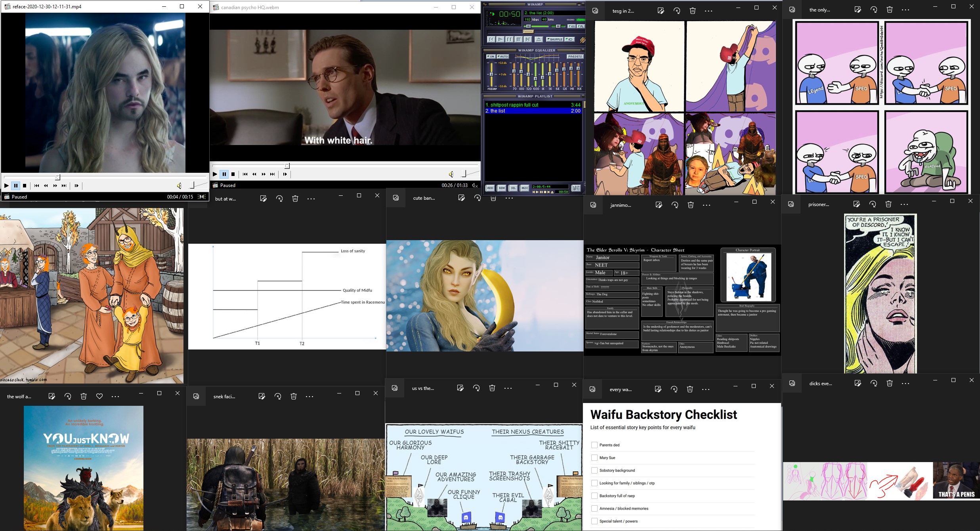Image resolution: width=980 pixels, height=531 pixels.
Task: Delete the image in tesg in 2 window
Action: (693, 11)
